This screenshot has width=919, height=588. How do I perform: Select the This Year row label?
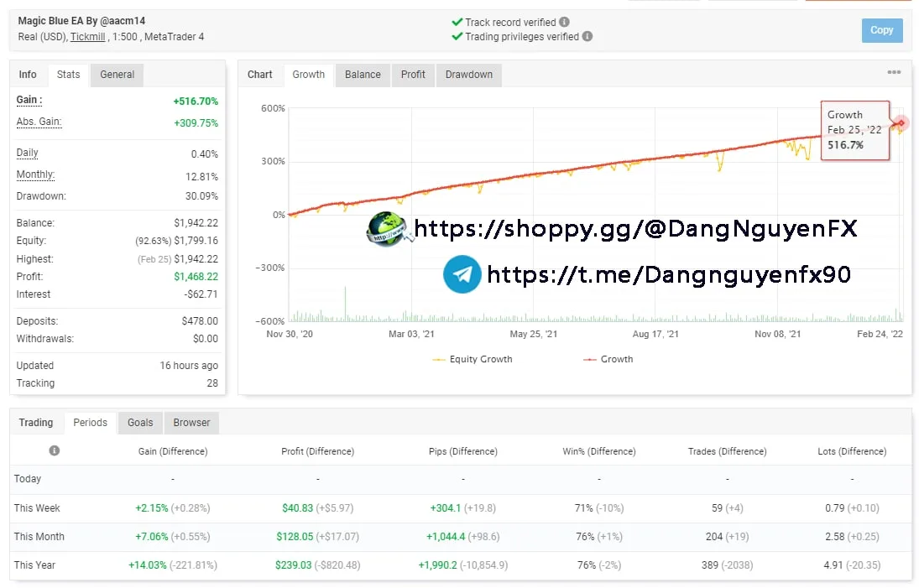click(34, 565)
